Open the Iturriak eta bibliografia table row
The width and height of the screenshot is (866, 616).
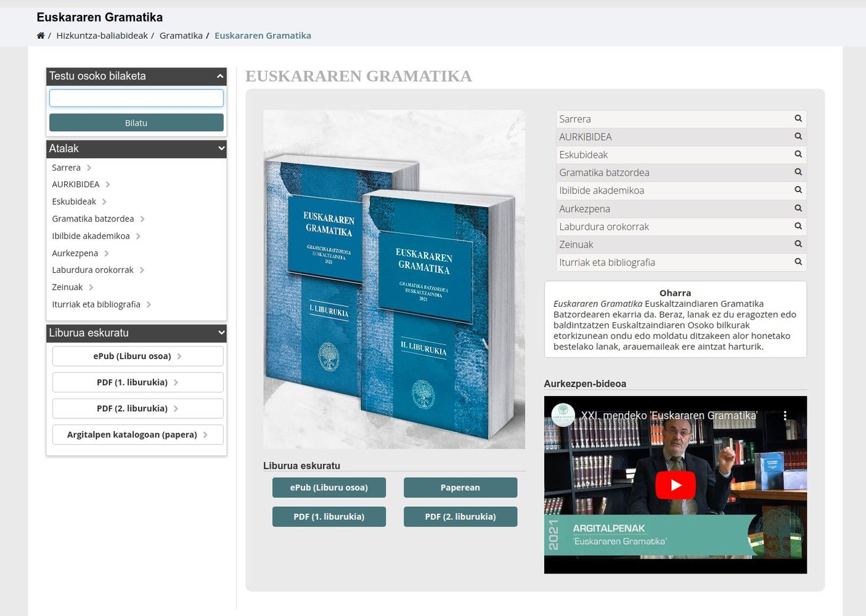pyautogui.click(x=681, y=262)
